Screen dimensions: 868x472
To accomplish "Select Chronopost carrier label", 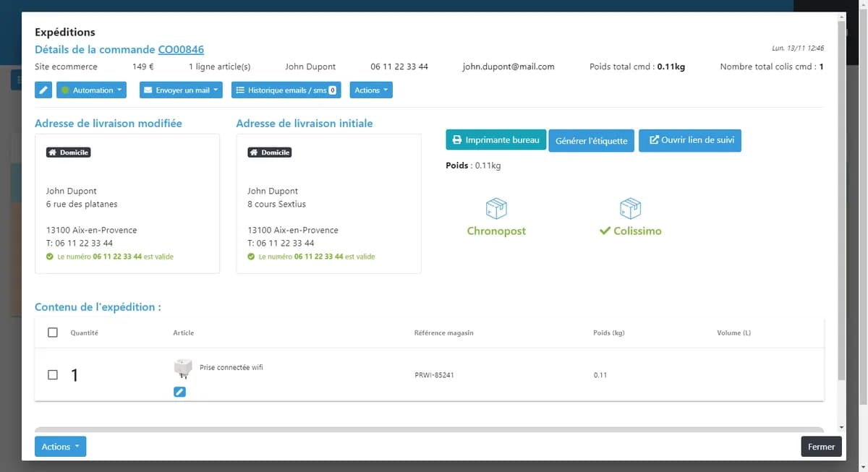I will coord(496,231).
